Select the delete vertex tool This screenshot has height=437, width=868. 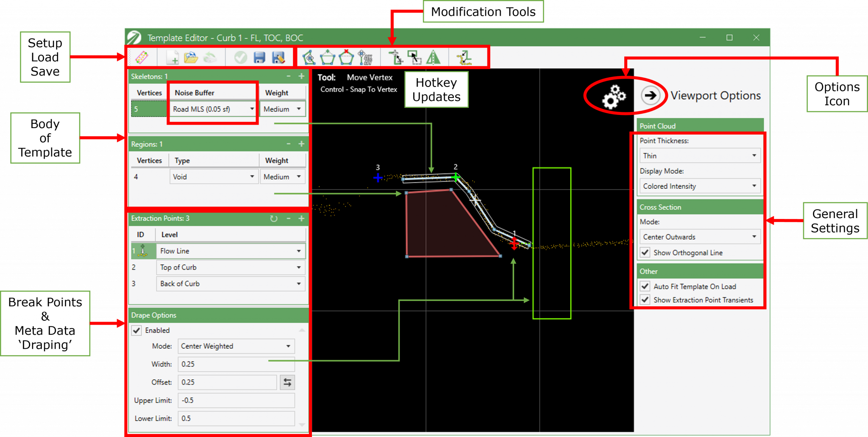346,57
